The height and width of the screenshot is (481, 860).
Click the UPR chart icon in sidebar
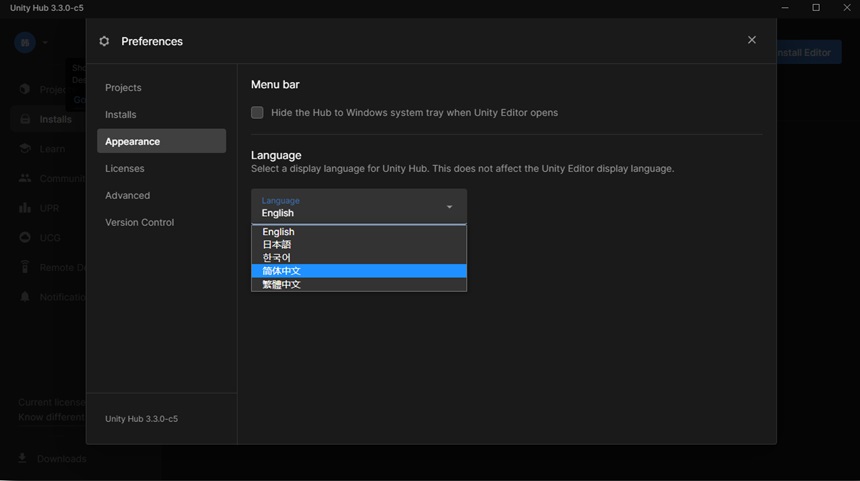25,208
